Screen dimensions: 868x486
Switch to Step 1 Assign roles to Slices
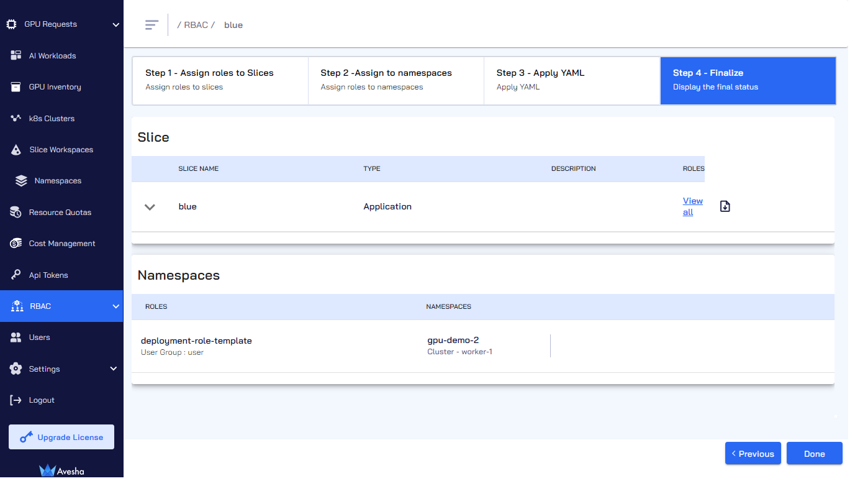(220, 81)
